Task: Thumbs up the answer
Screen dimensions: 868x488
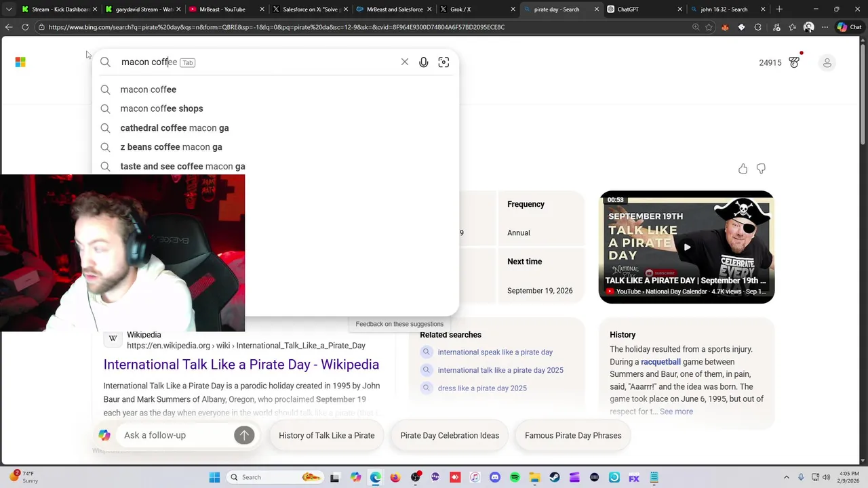Action: [743, 169]
